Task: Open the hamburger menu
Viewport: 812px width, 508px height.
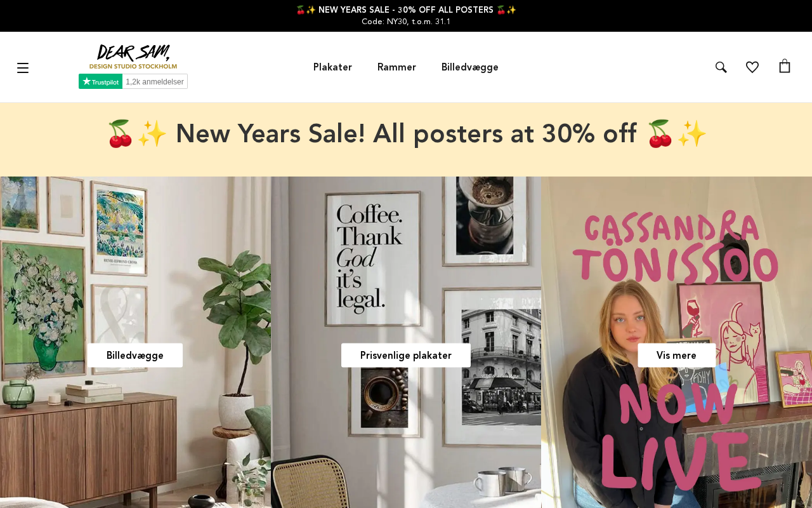Action: [x=23, y=68]
